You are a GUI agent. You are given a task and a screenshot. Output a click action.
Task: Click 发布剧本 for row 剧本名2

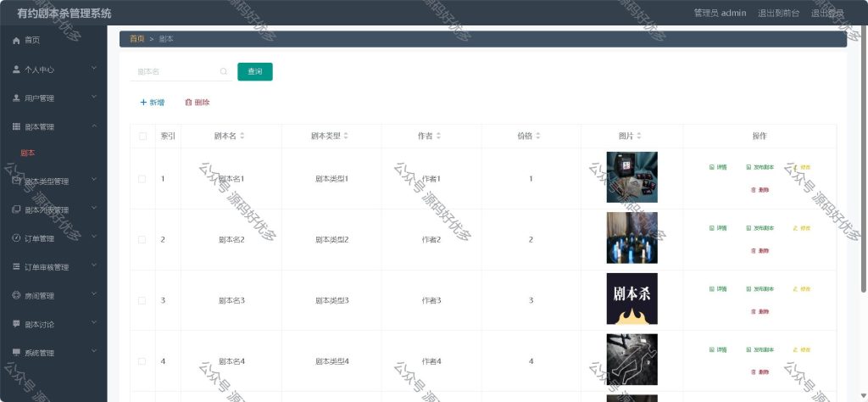tap(759, 228)
